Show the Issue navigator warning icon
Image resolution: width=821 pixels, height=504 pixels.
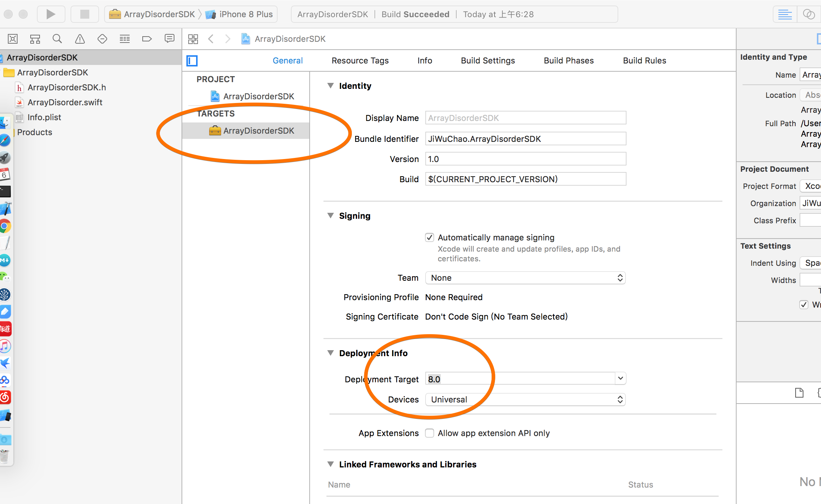coord(80,39)
